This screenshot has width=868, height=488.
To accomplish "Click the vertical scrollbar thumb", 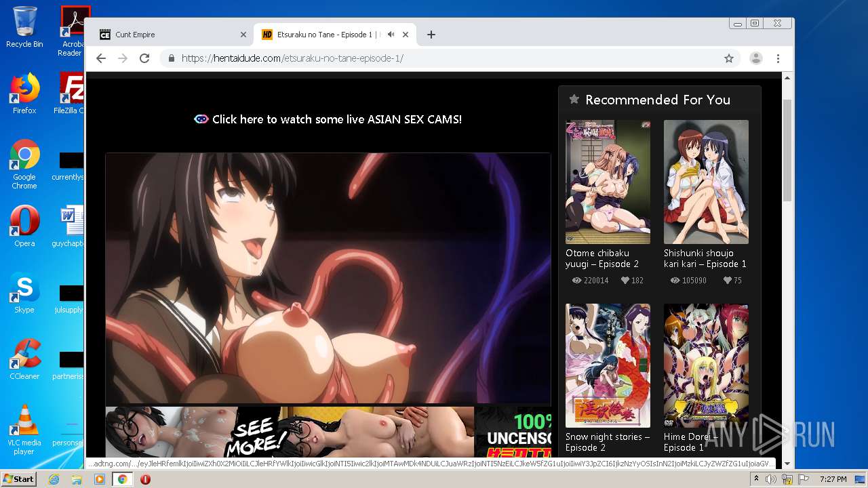I will 787,150.
